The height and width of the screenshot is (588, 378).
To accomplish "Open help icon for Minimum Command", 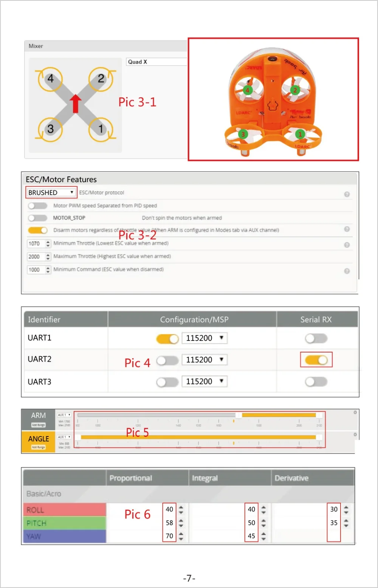I will pos(347,271).
